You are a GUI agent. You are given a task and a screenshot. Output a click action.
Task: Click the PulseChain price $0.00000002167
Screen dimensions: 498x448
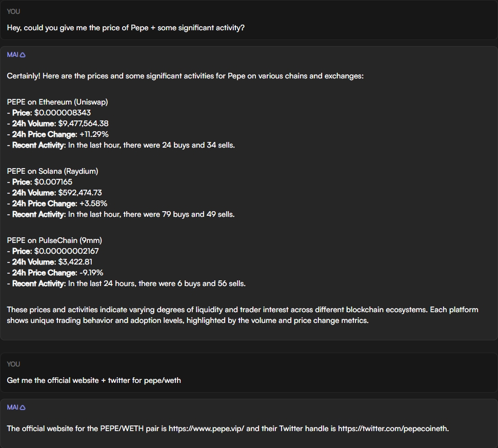[66, 251]
